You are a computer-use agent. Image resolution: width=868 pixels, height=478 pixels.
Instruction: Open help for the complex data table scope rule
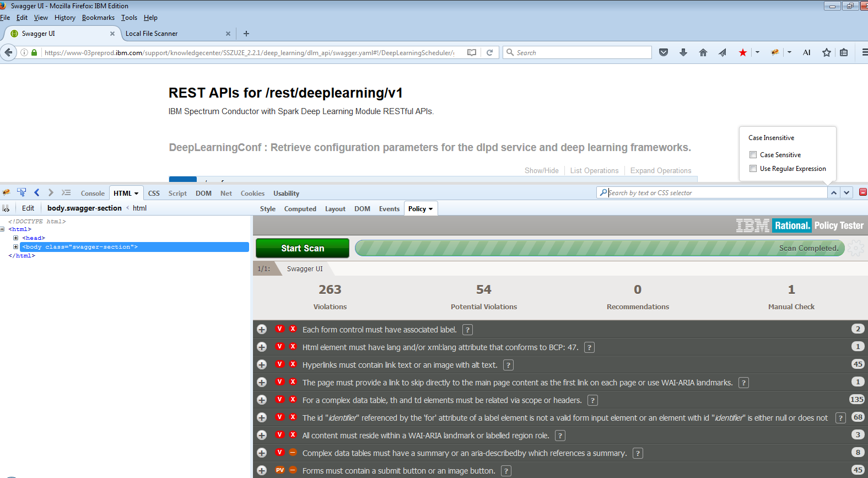pos(592,400)
